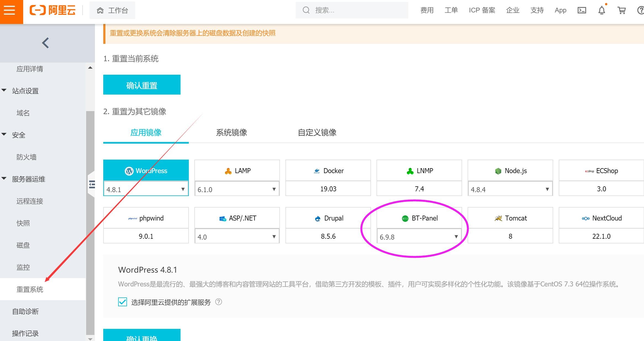Open the shopping cart icon
This screenshot has width=644, height=341.
[x=621, y=10]
